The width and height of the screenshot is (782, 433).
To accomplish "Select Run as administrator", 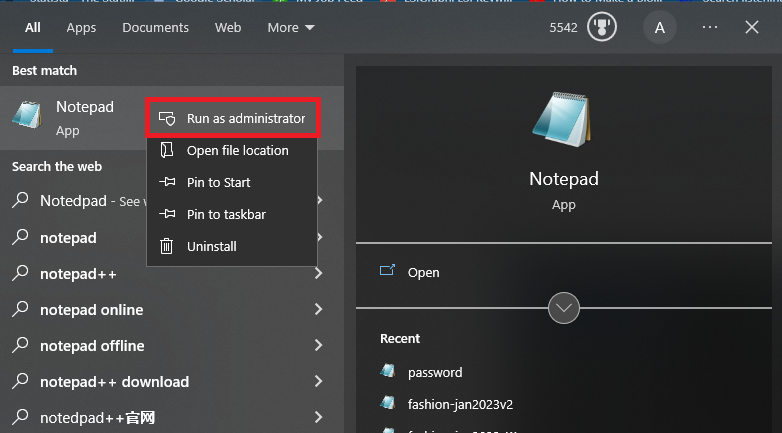I will pyautogui.click(x=232, y=118).
